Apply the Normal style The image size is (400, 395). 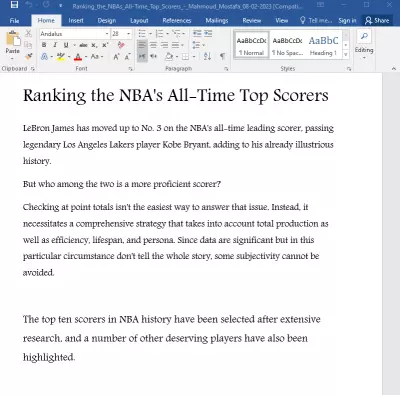251,46
